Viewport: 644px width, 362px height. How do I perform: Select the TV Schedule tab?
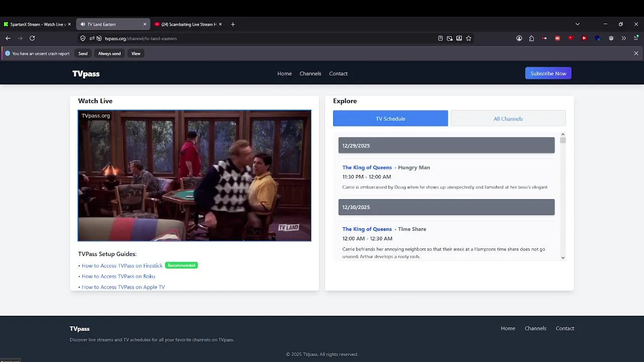(390, 119)
